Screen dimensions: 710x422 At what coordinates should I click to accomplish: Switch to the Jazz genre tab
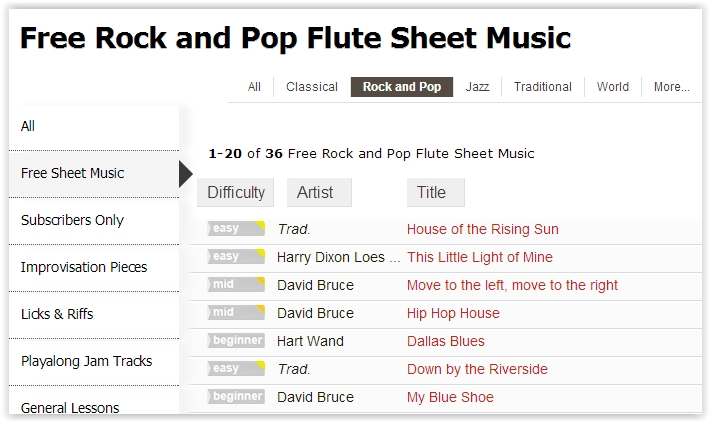coord(477,87)
